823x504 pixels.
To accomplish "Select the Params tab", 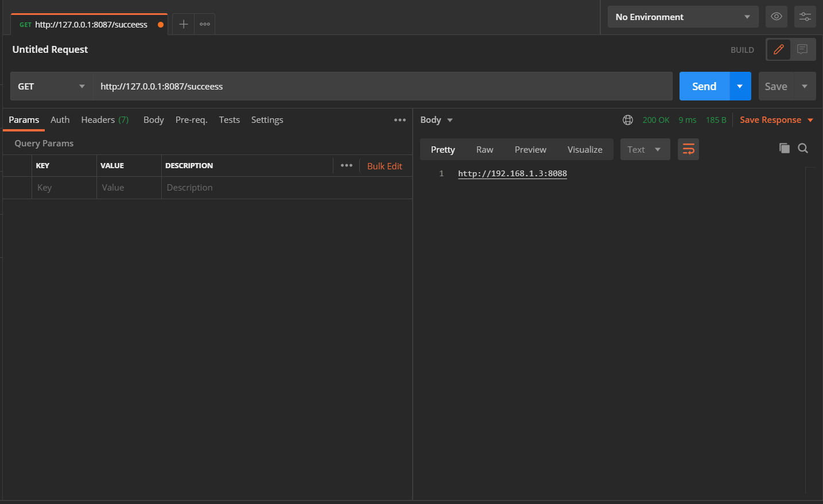I will tap(24, 120).
